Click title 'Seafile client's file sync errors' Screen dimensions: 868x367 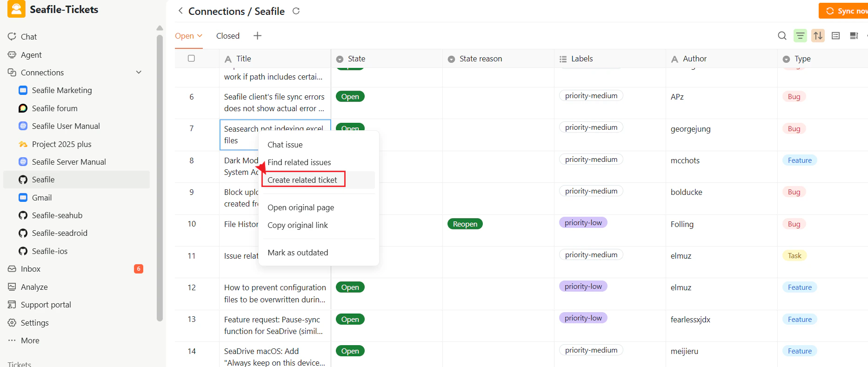click(x=274, y=103)
